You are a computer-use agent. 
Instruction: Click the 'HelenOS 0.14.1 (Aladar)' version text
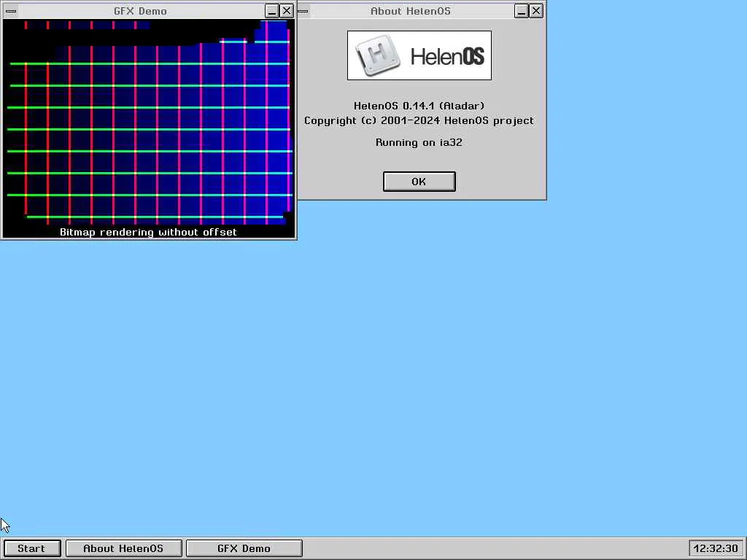pyautogui.click(x=419, y=106)
